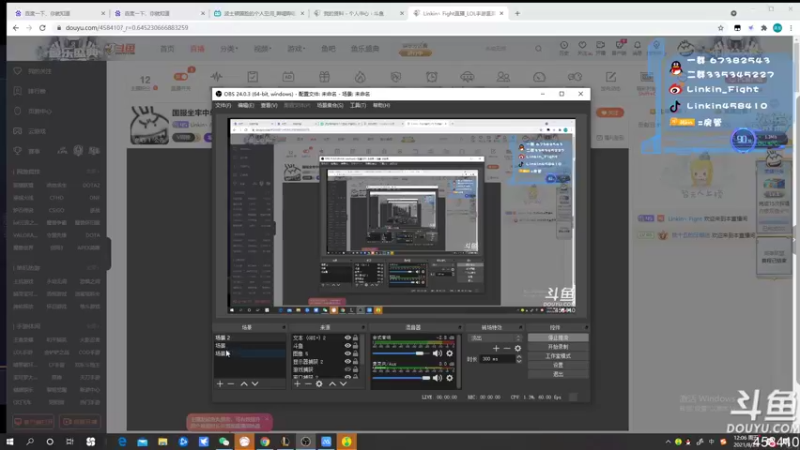Open the 工具(T) menu in OBS
800x450 pixels.
tap(358, 105)
